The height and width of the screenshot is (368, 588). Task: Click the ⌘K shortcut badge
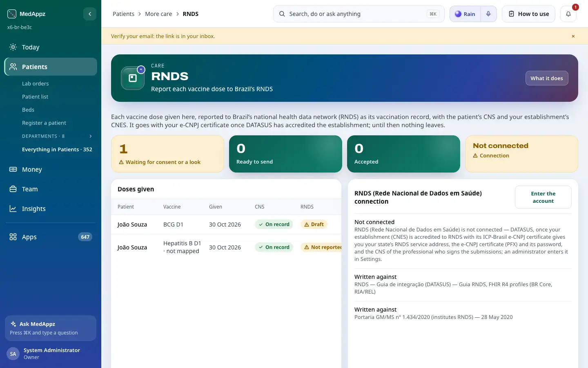point(433,14)
